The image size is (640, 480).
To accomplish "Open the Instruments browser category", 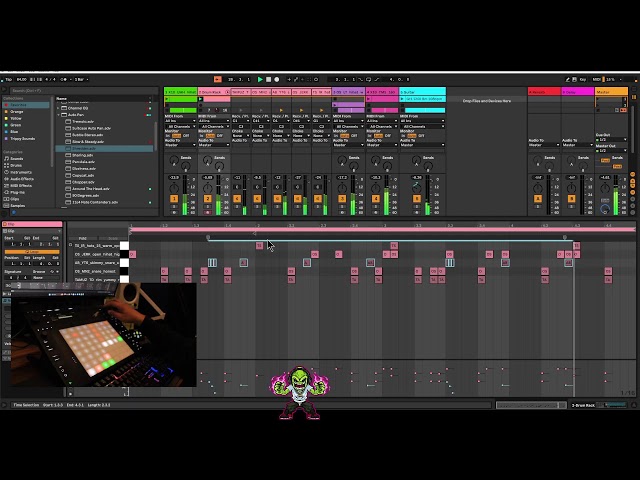I will coord(21,171).
